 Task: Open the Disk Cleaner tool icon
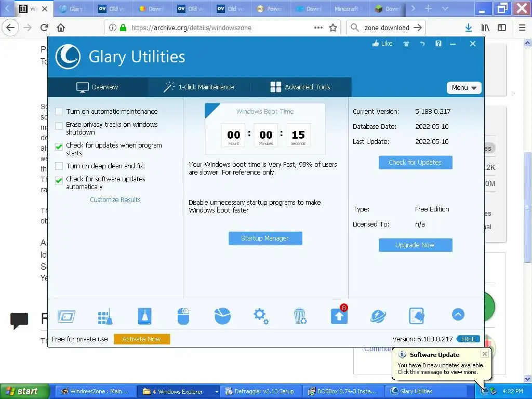click(66, 316)
